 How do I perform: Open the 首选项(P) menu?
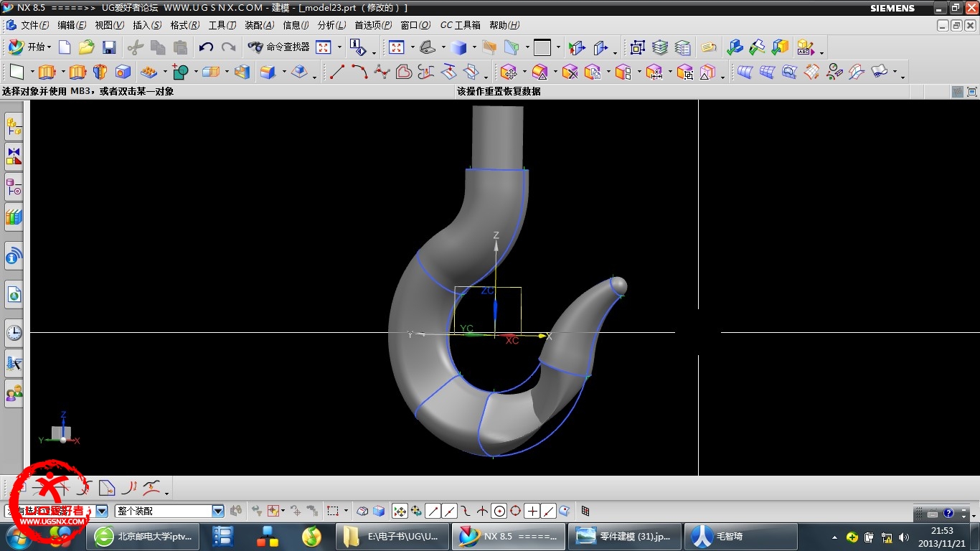tap(373, 25)
